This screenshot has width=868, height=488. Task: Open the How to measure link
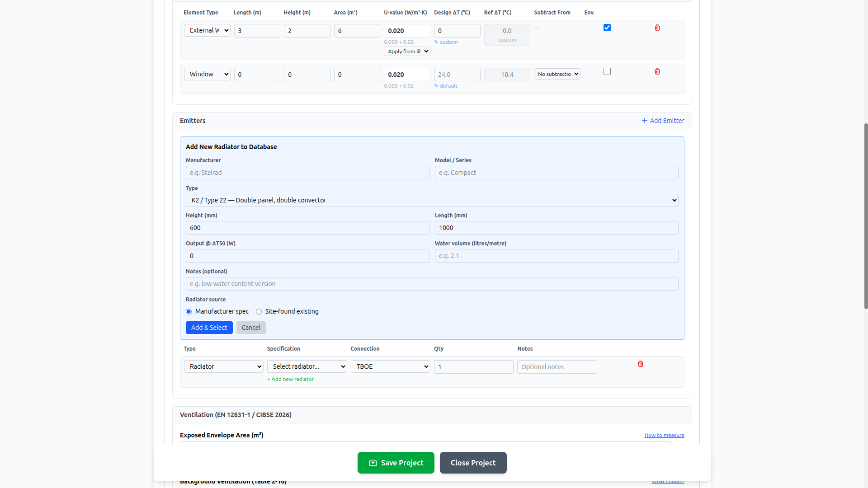664,435
